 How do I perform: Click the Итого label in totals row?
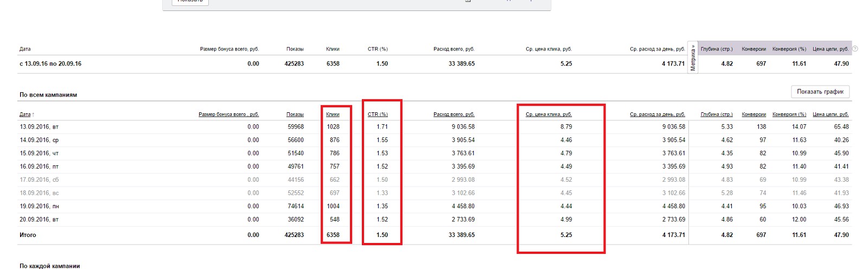pos(28,235)
